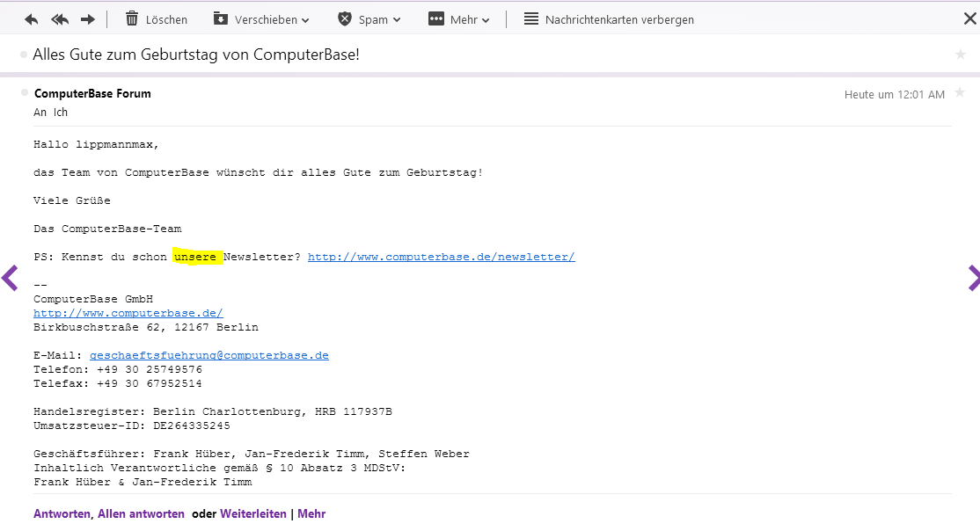Open the Spam dropdown menu
Viewport: 980px width, 531px height.
pos(369,19)
